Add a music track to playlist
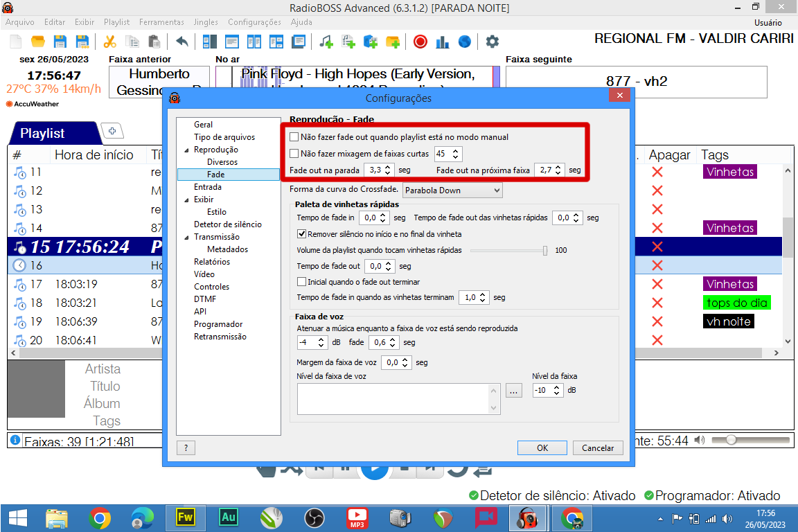Image resolution: width=798 pixels, height=532 pixels. click(326, 42)
